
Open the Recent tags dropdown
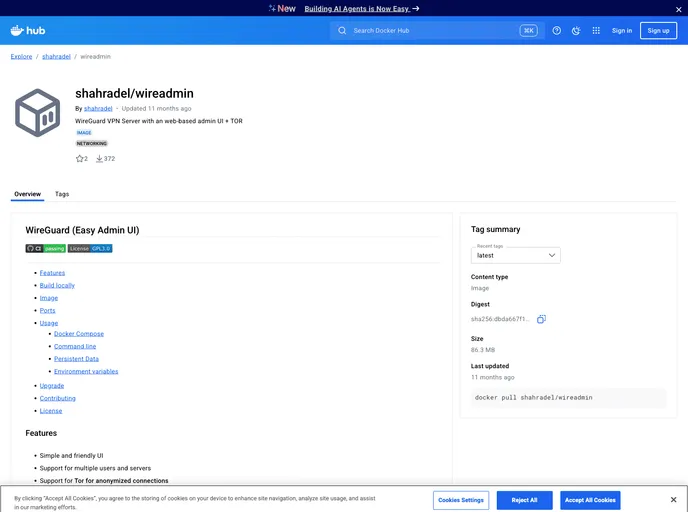click(x=516, y=255)
